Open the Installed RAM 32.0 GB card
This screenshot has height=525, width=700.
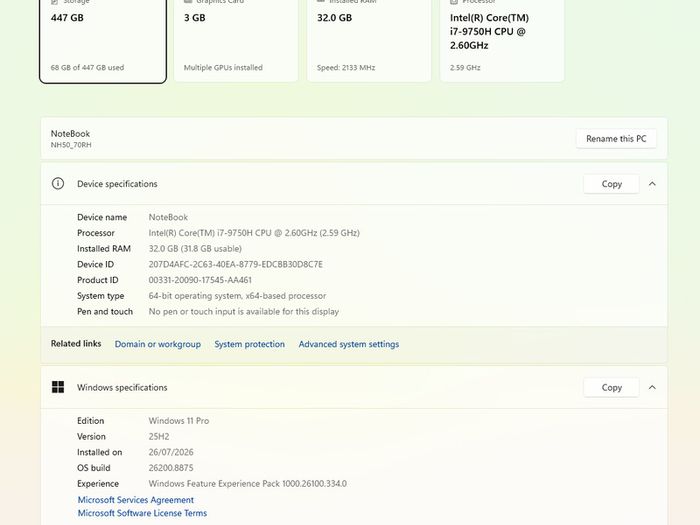click(369, 41)
